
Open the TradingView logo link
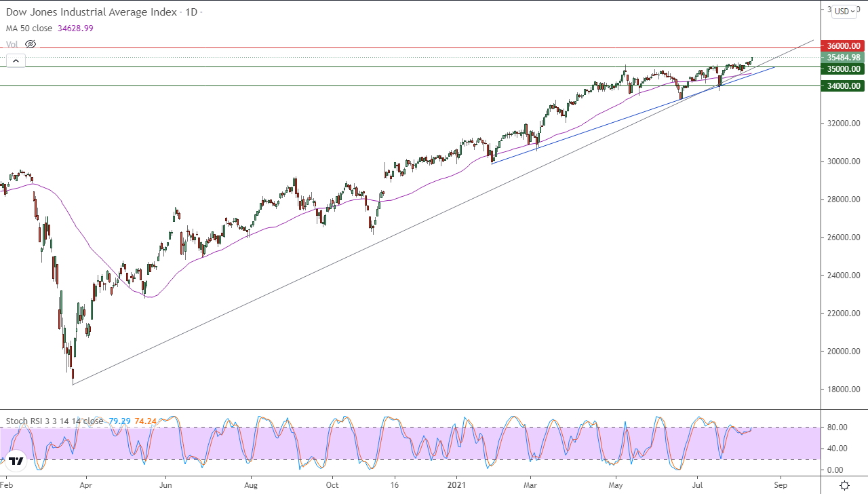point(16,461)
